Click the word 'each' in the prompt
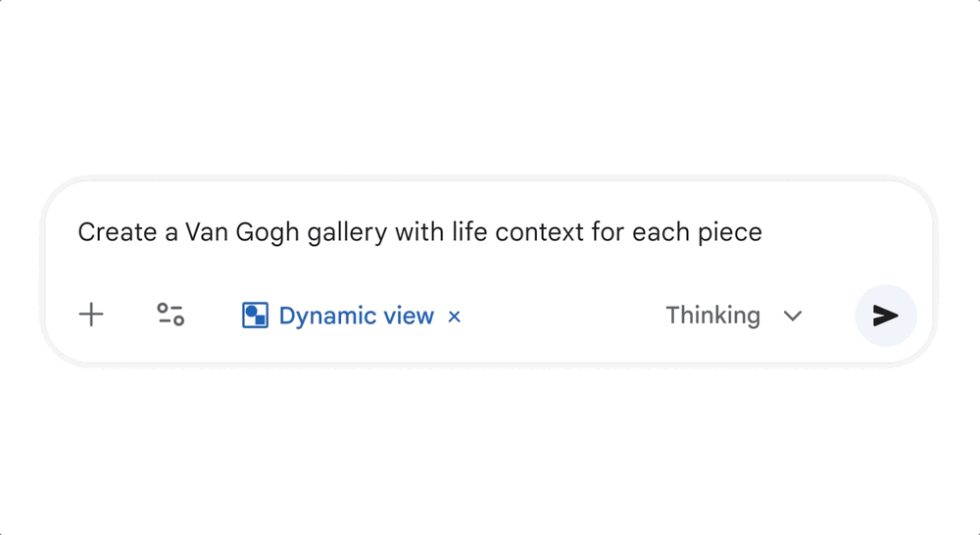This screenshot has height=535, width=980. [661, 233]
